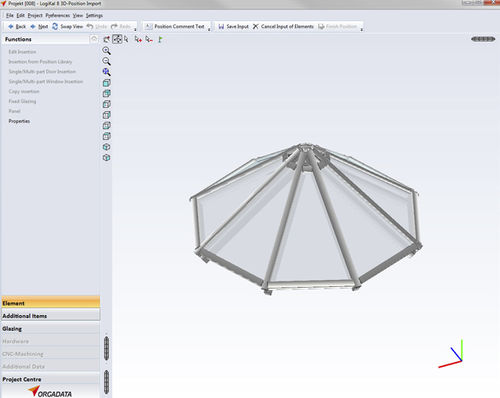Image resolution: width=500 pixels, height=398 pixels.
Task: Switch to Additional Items tab
Action: [51, 316]
